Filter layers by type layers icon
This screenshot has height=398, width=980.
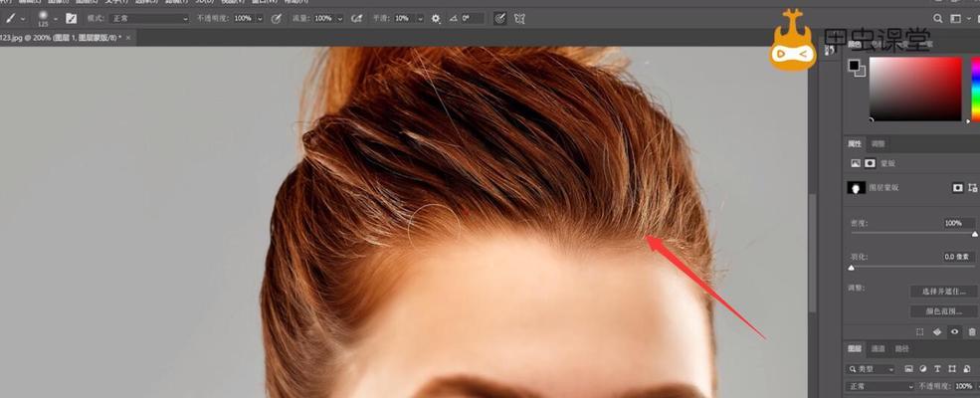(937, 369)
